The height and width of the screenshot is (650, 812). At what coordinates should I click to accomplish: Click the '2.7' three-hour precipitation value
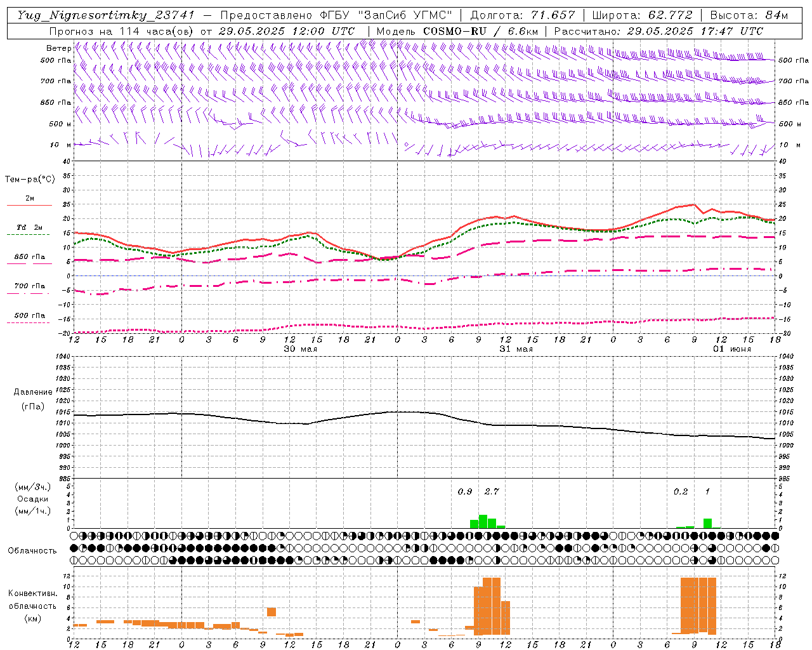(492, 491)
